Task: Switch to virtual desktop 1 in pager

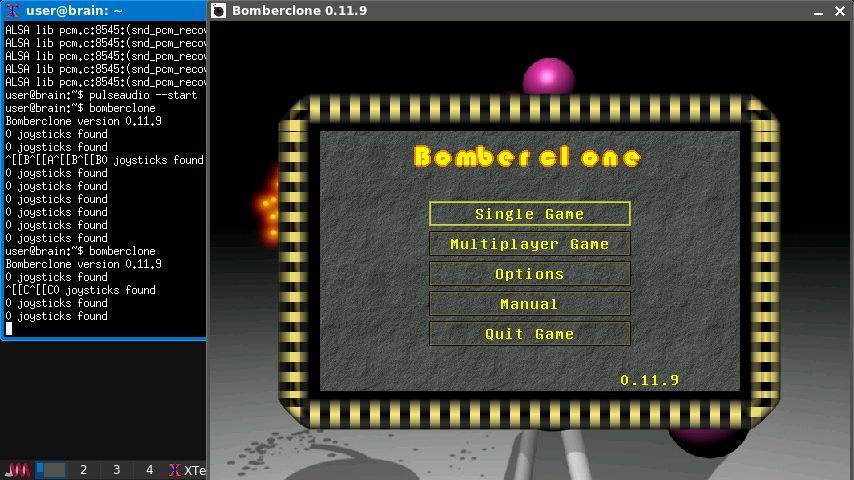Action: 50,469
